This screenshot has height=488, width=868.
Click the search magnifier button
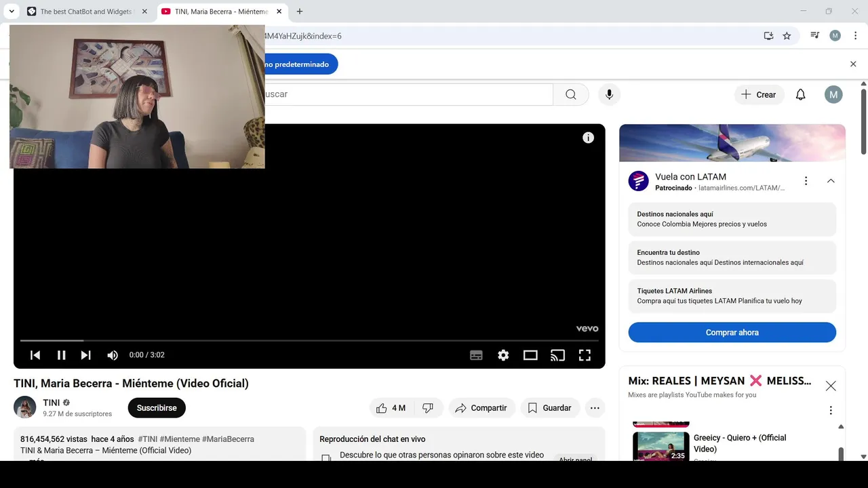571,94
